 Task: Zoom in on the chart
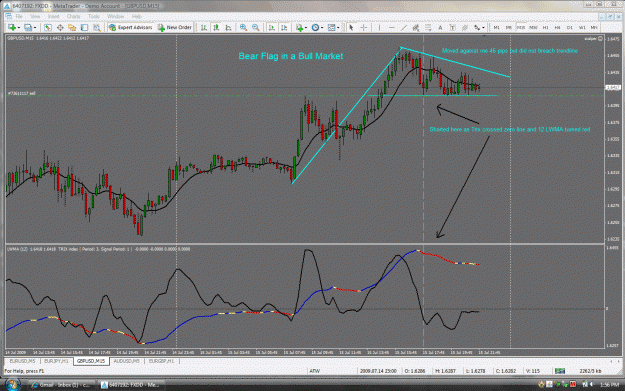[x=243, y=28]
